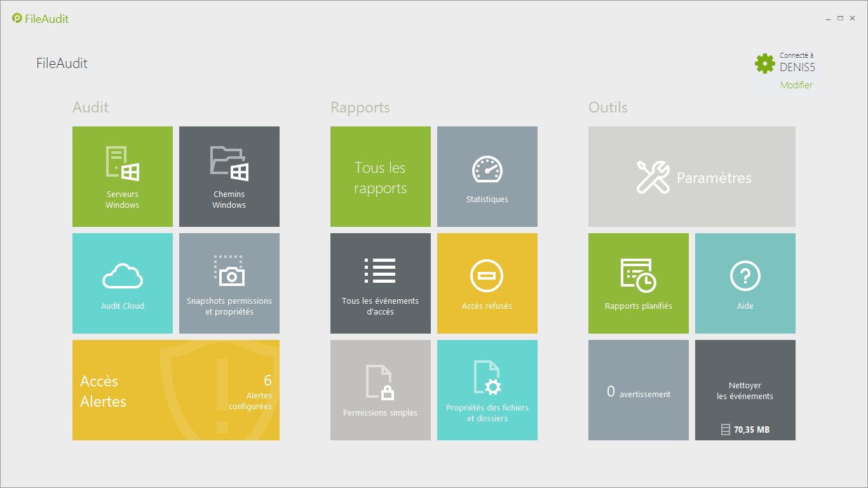Click the Modifier link
This screenshot has width=868, height=488.
pyautogui.click(x=796, y=85)
